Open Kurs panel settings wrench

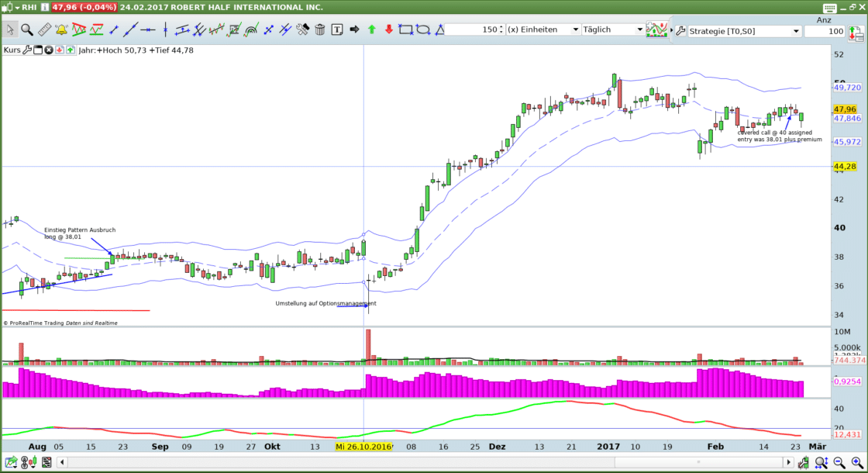coord(27,50)
